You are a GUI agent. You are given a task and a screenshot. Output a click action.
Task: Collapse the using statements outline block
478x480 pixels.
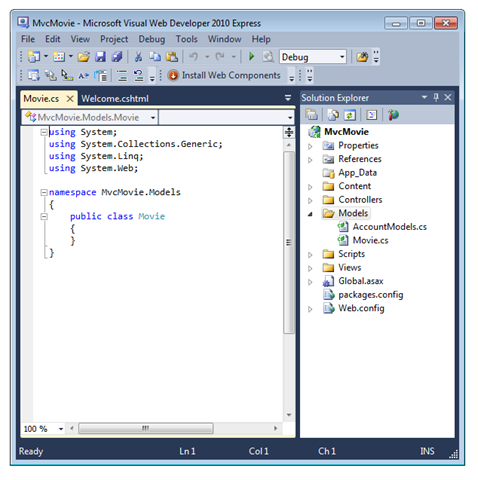tap(44, 132)
